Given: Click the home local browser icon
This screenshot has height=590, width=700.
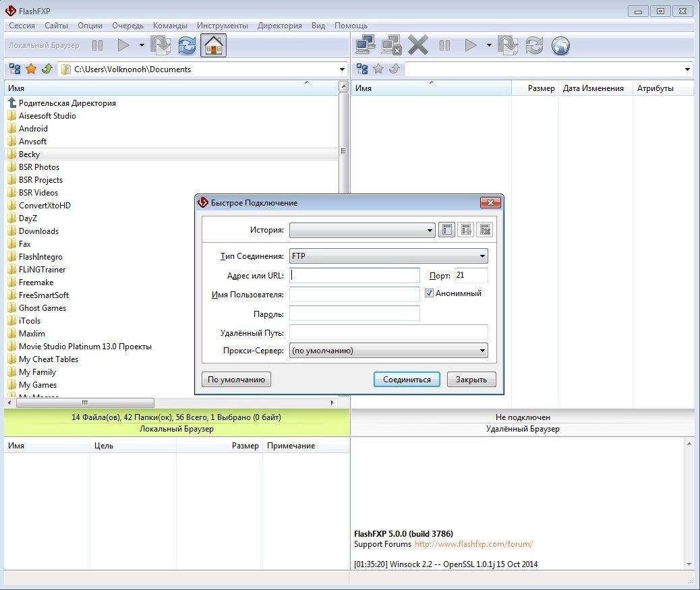Looking at the screenshot, I should 213,45.
